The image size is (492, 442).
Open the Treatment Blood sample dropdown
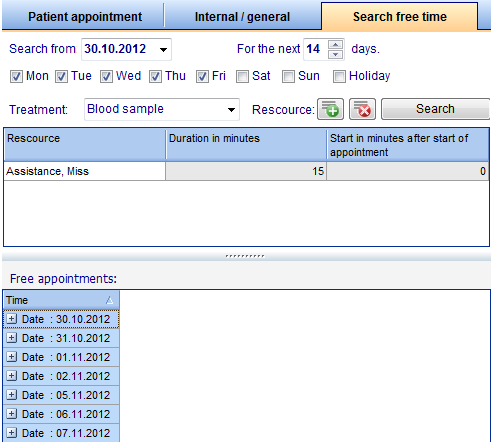click(231, 109)
